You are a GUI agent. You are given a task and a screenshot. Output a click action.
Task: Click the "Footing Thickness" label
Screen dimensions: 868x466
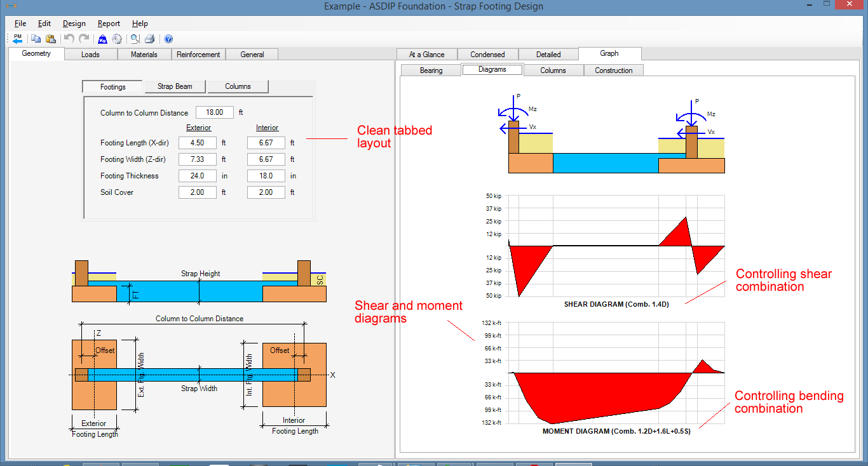click(130, 176)
